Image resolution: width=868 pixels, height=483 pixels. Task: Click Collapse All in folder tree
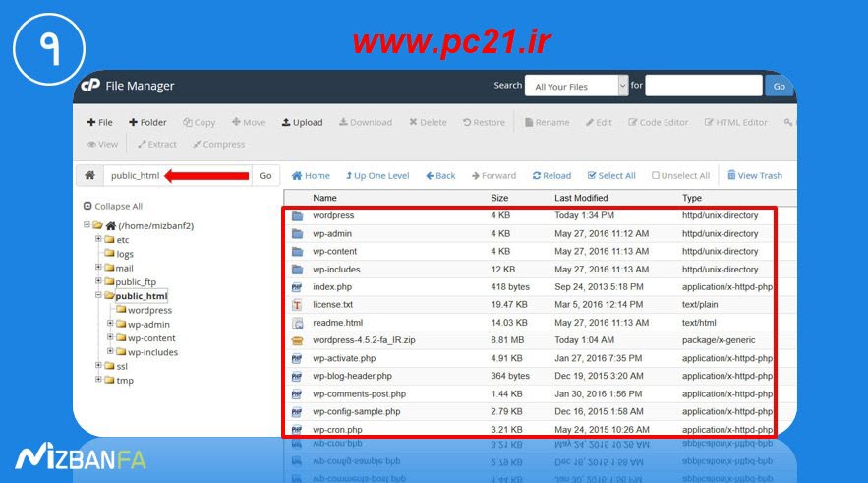tap(113, 206)
